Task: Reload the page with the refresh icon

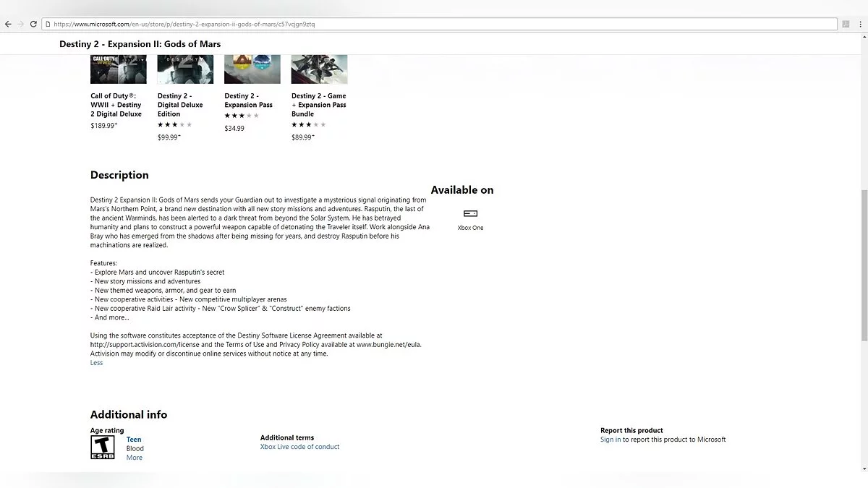Action: (x=33, y=24)
